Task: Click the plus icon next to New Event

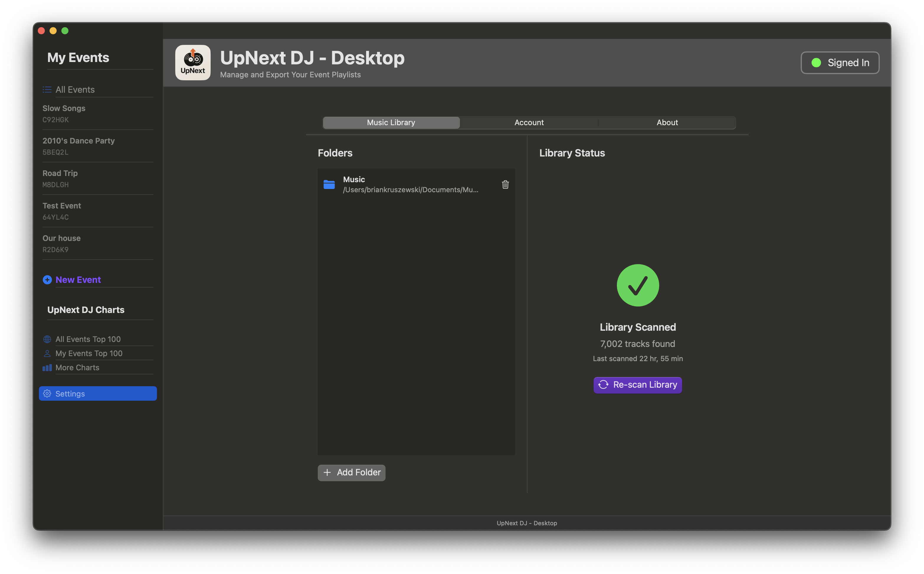Action: click(x=47, y=280)
